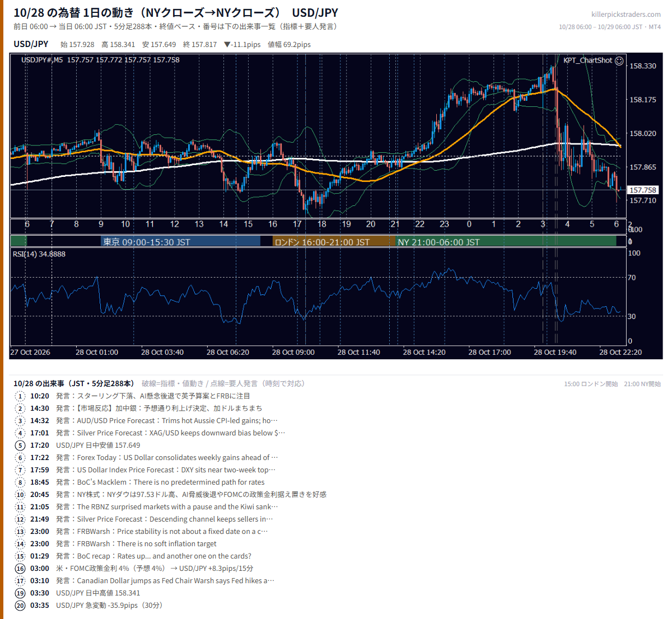Click the 157.710 price axis label
Image resolution: width=672 pixels, height=619 pixels.
tap(643, 200)
